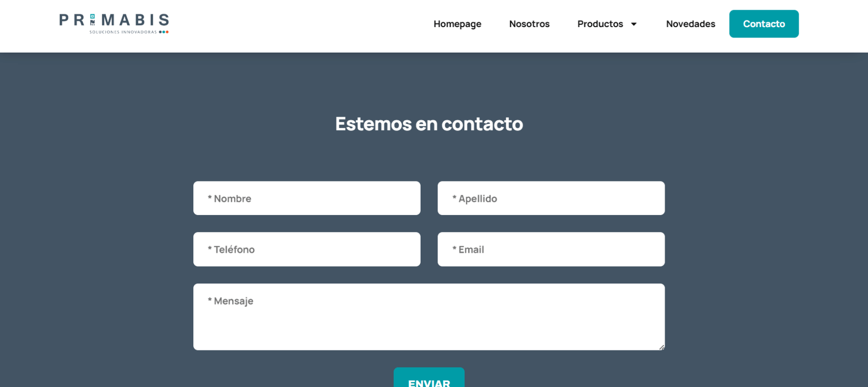Expand the Productos dropdown arrow

coord(634,24)
